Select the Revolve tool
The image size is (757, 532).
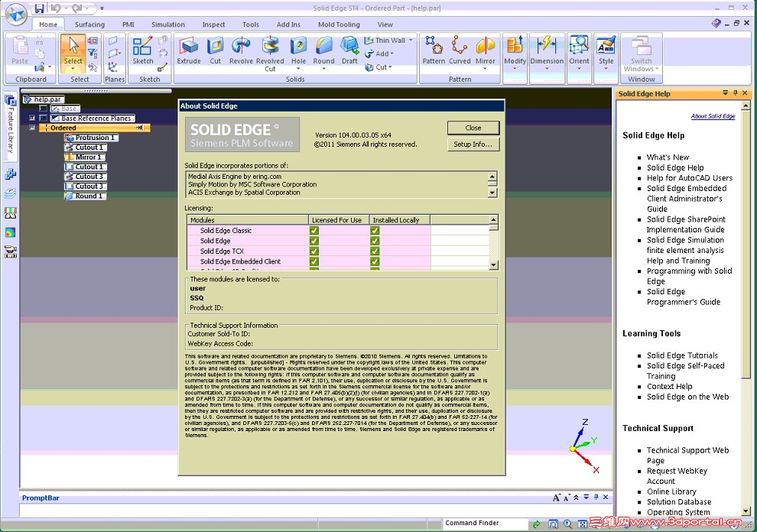241,50
